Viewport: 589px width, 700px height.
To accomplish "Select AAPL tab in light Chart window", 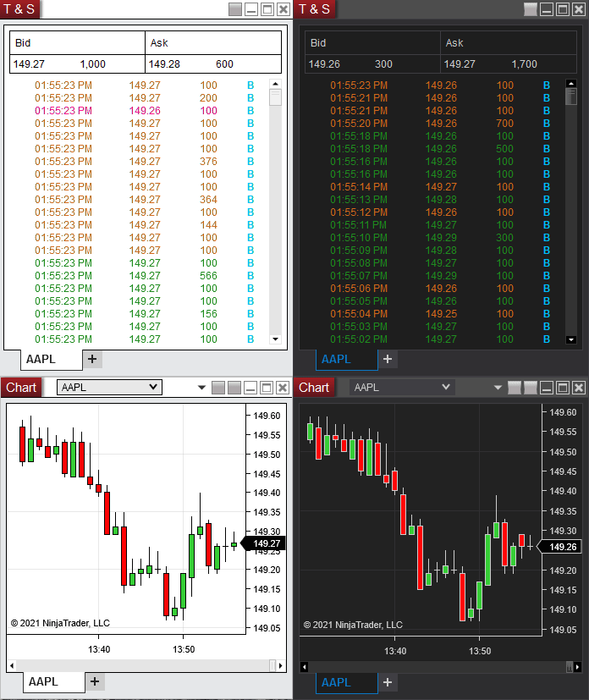I will click(x=53, y=681).
